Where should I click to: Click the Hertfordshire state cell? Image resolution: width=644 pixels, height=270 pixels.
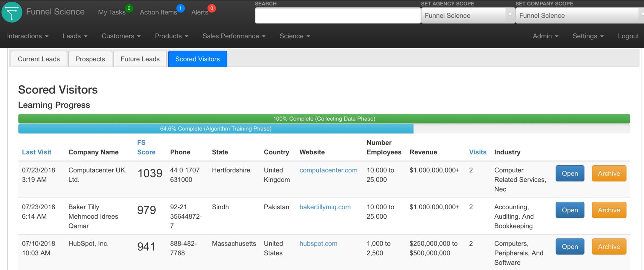pyautogui.click(x=231, y=170)
